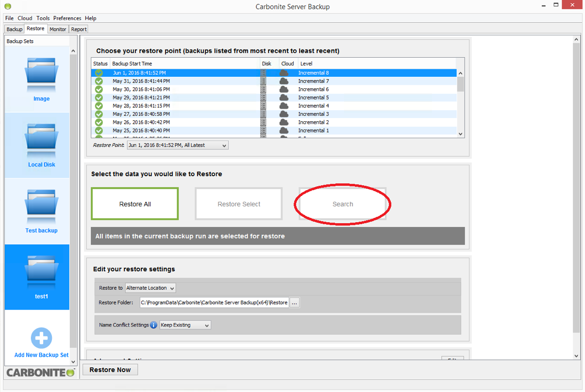Choose the Restore All option

pos(135,204)
